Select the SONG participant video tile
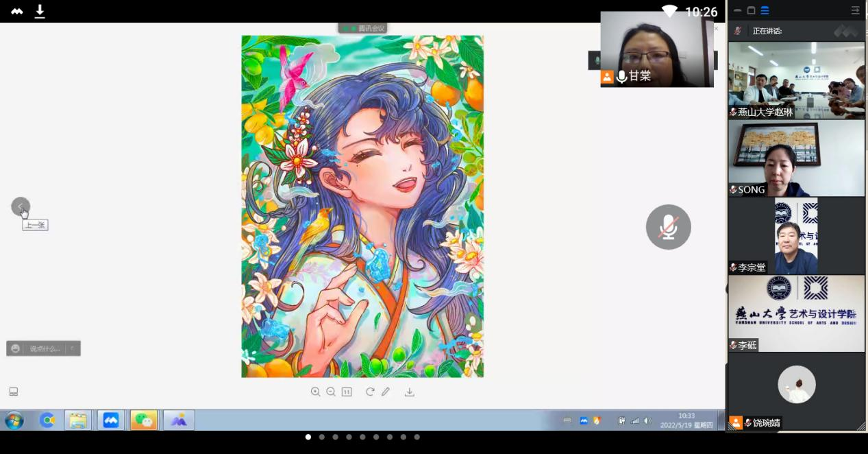The image size is (868, 454). pos(796,158)
